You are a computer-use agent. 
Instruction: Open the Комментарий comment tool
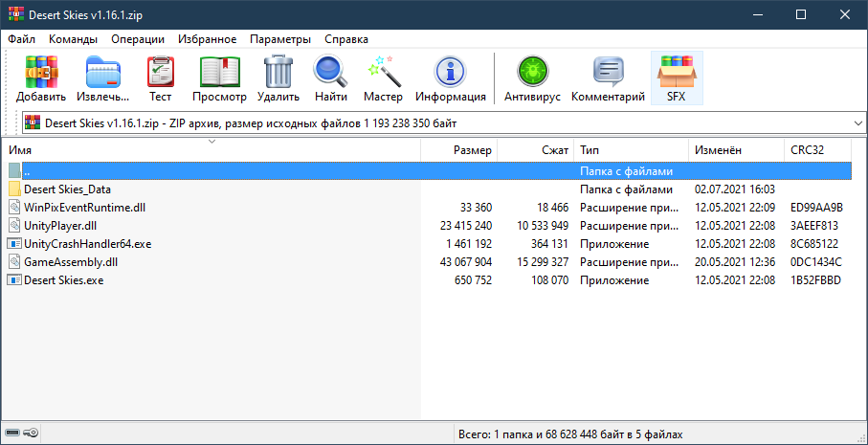pos(608,78)
